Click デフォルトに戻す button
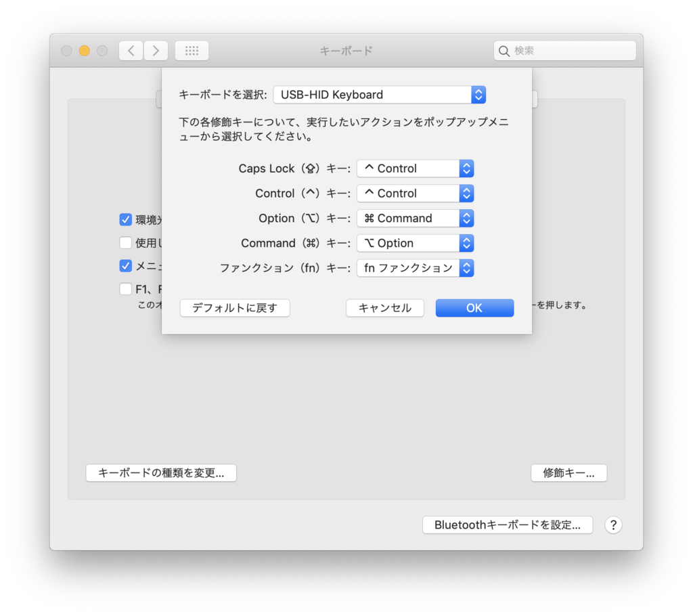This screenshot has height=616, width=693. [x=235, y=308]
